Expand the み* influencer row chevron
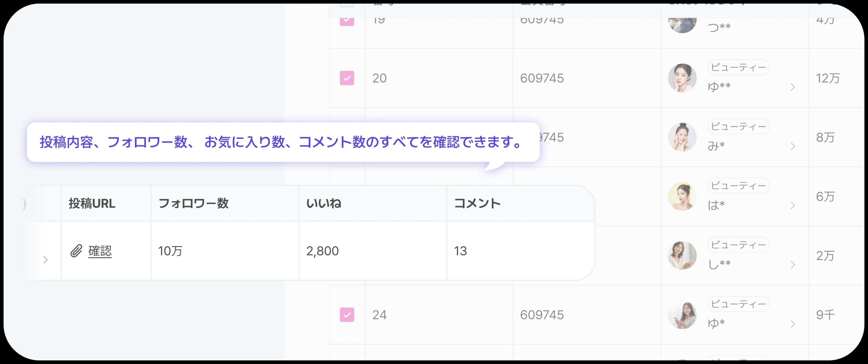This screenshot has height=364, width=868. point(793,146)
